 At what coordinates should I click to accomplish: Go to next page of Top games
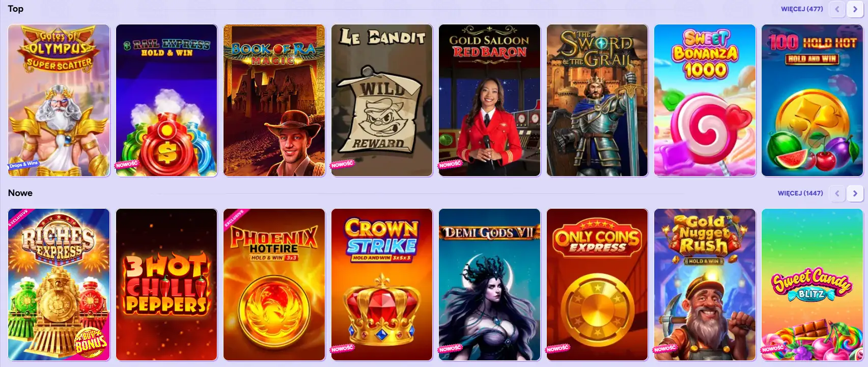(855, 9)
